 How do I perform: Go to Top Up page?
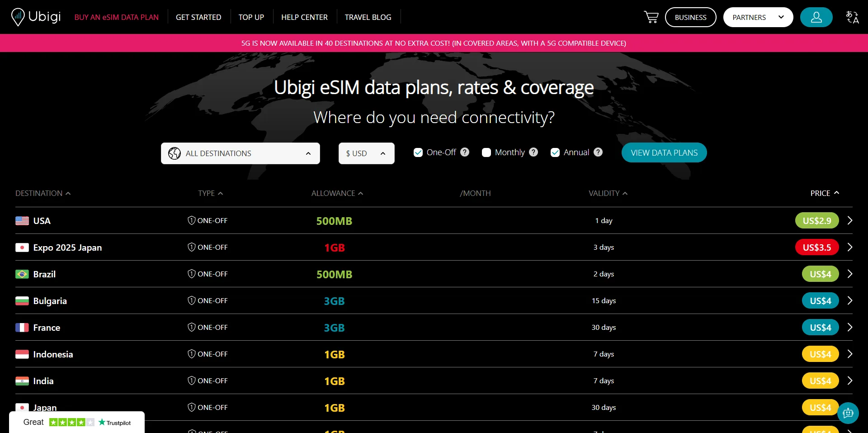251,17
